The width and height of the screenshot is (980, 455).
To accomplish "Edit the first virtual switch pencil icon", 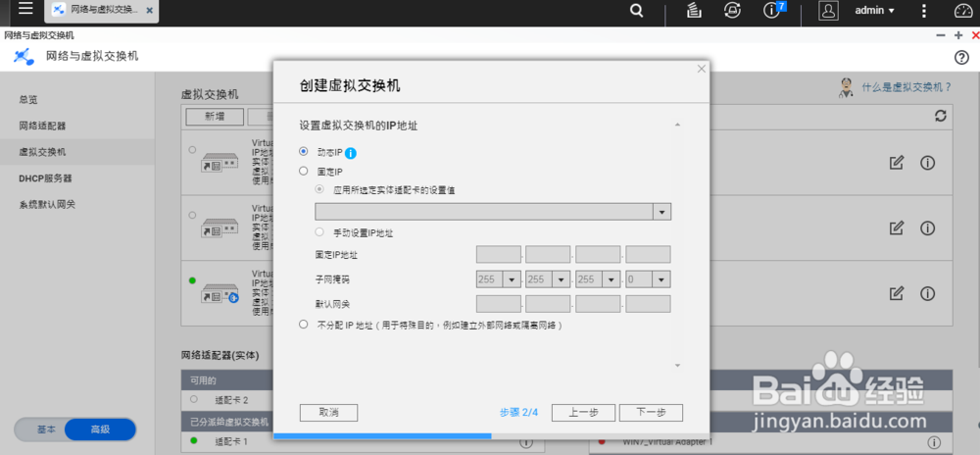I will click(x=897, y=163).
